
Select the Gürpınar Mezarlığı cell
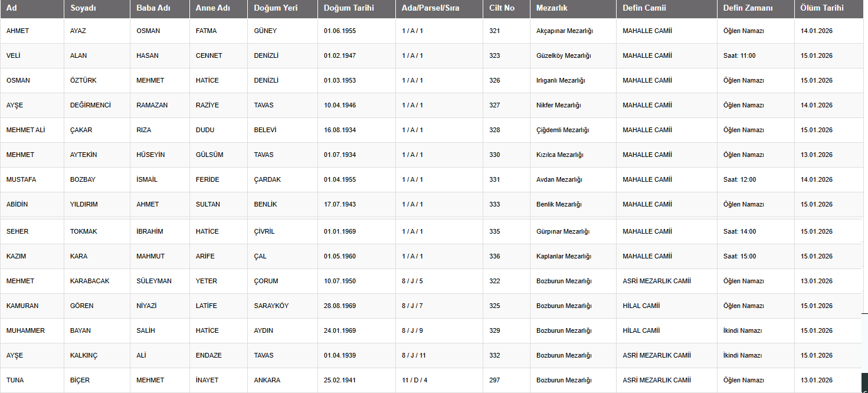click(x=564, y=231)
